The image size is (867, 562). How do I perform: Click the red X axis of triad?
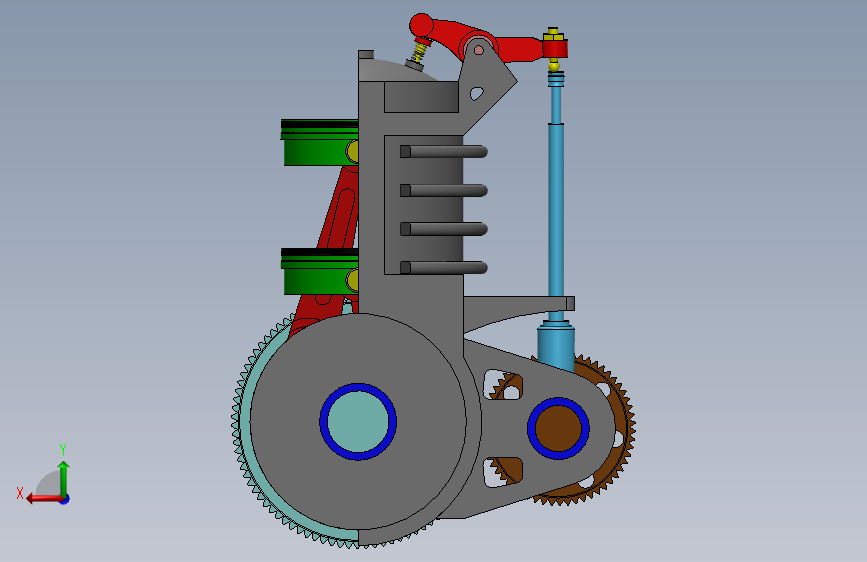click(44, 498)
